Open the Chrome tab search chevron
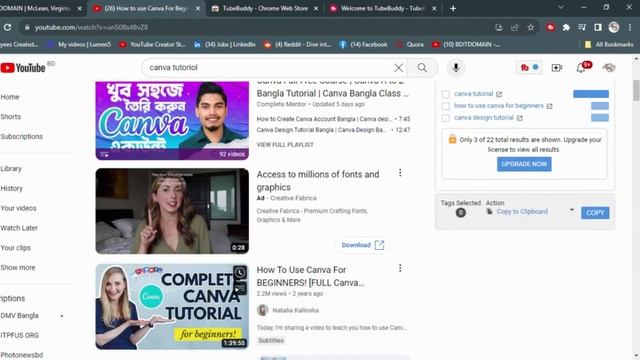 561,7
